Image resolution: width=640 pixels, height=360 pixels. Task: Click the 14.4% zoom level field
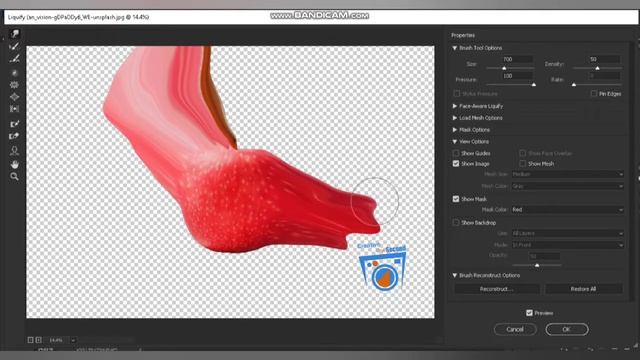[x=56, y=340]
